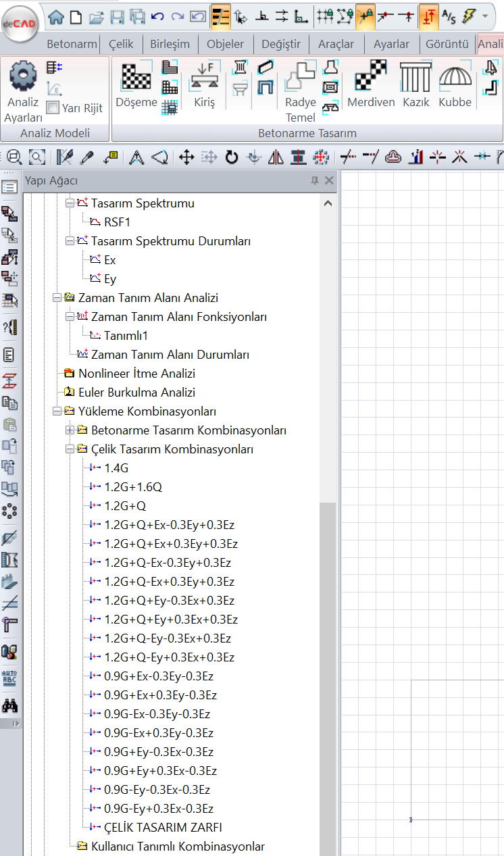The height and width of the screenshot is (856, 504).
Task: Select 1.2G+Q+Ex-0.3Ey+0.3Ez combination
Action: [x=169, y=524]
